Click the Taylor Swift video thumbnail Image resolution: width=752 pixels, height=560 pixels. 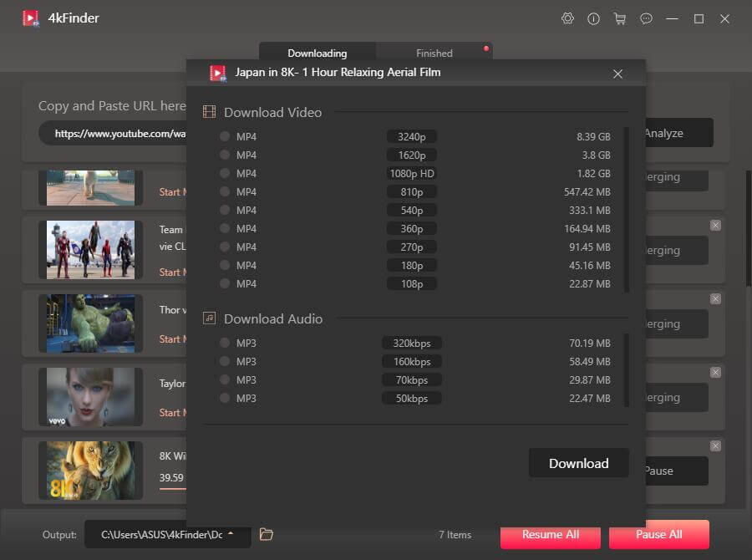pos(90,397)
